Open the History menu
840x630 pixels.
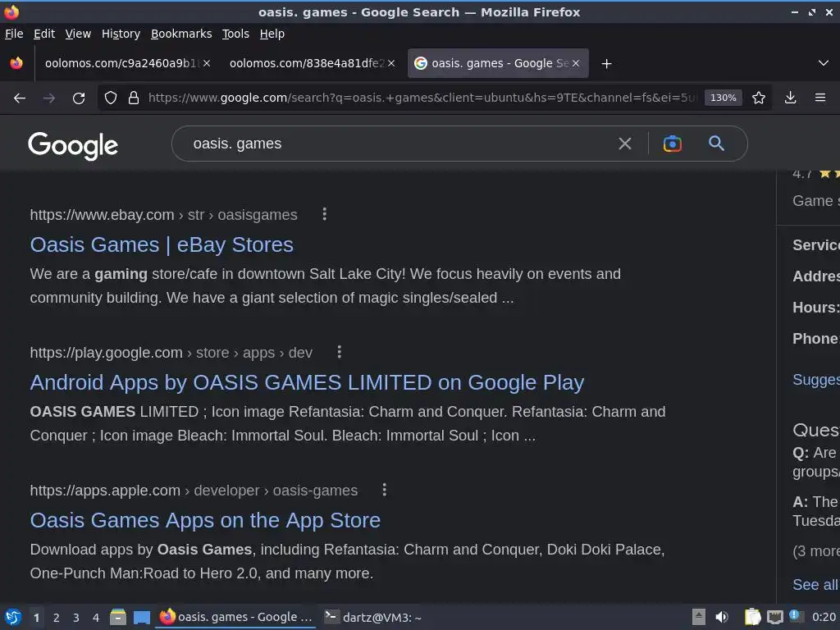(121, 34)
